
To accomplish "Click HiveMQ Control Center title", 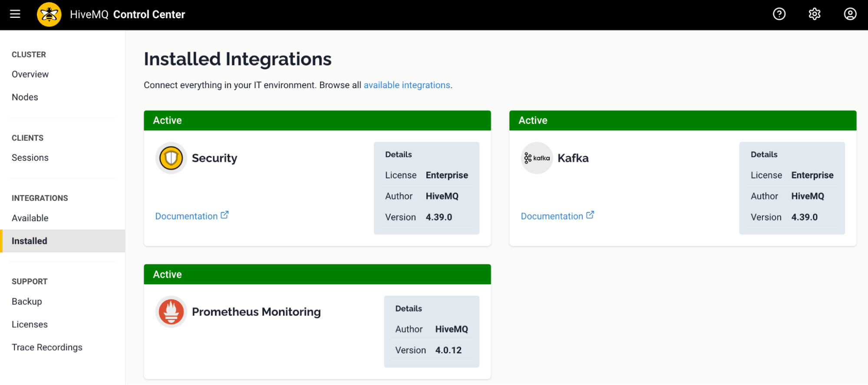I will [x=128, y=14].
